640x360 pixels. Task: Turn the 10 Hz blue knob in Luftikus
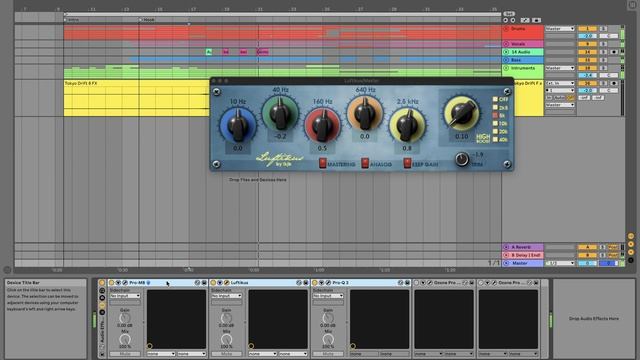[x=238, y=126]
